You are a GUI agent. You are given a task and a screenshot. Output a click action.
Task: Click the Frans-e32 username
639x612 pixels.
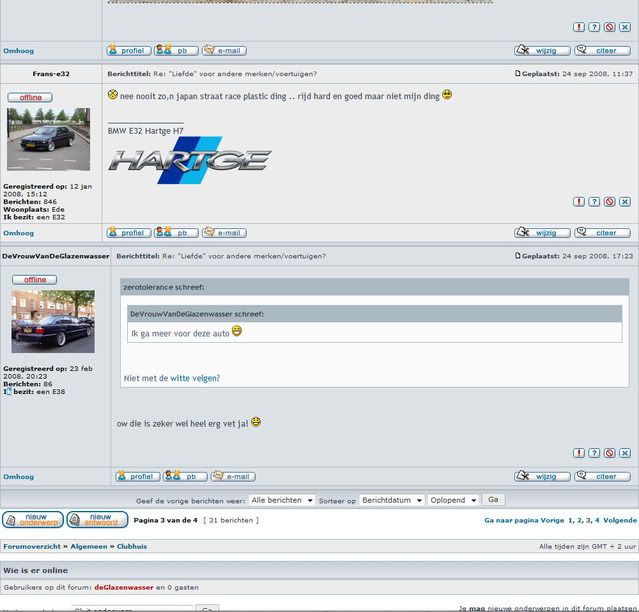pyautogui.click(x=51, y=74)
